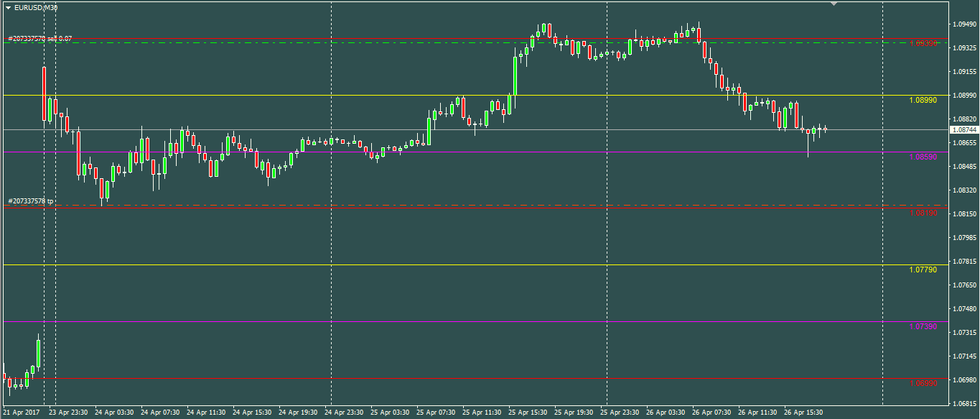Click the red 1.06990 level label

[x=923, y=383]
